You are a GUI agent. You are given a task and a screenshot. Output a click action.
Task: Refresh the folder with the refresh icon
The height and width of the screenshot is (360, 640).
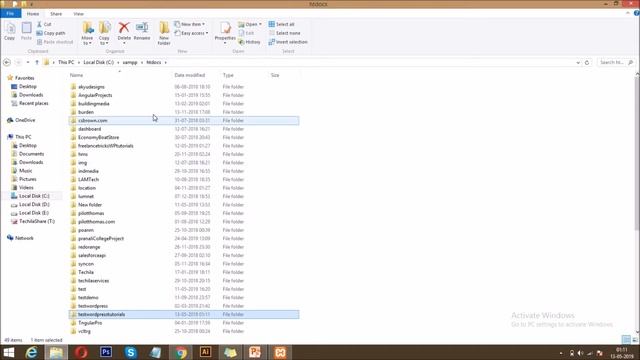click(587, 62)
